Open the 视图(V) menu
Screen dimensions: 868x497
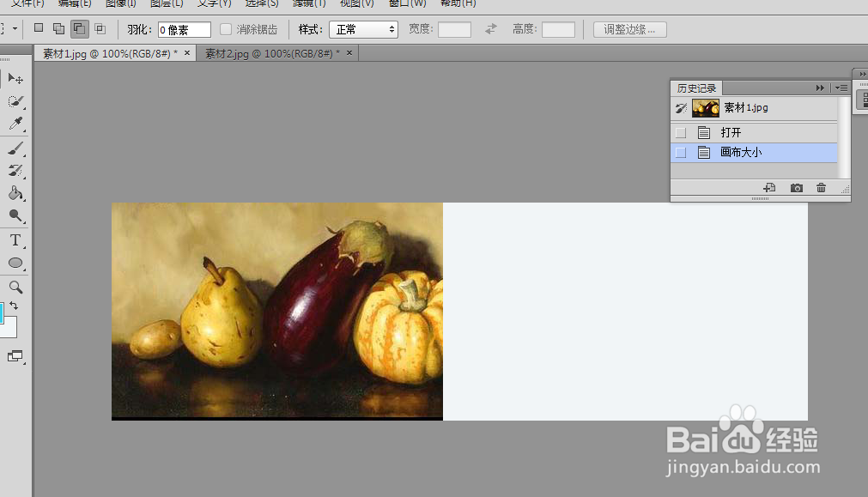[356, 4]
